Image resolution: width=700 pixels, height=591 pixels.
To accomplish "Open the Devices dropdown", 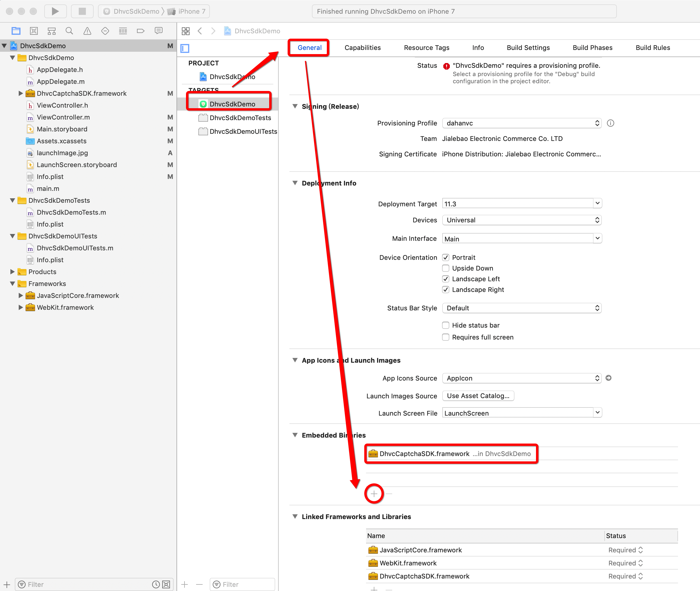I will tap(522, 220).
